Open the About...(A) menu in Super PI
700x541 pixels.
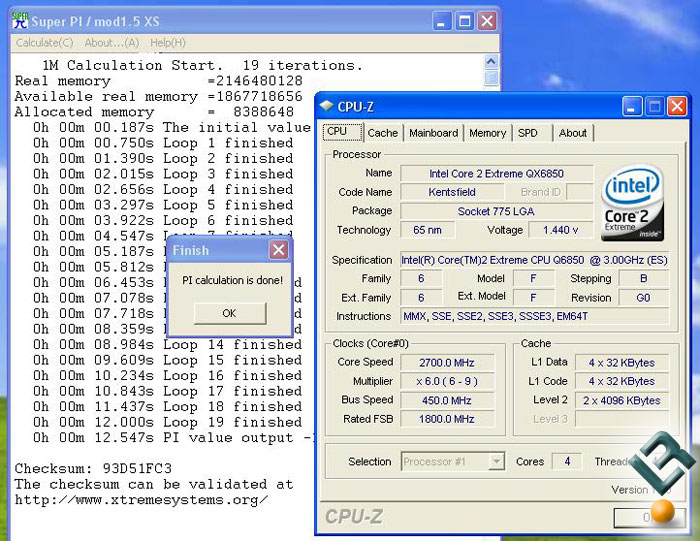pos(112,43)
